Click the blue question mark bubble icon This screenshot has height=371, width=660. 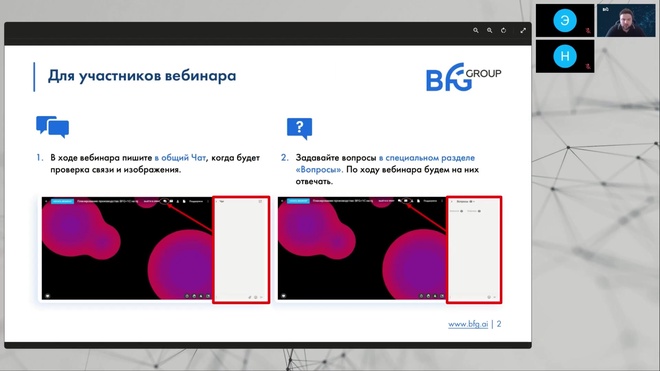coord(299,128)
